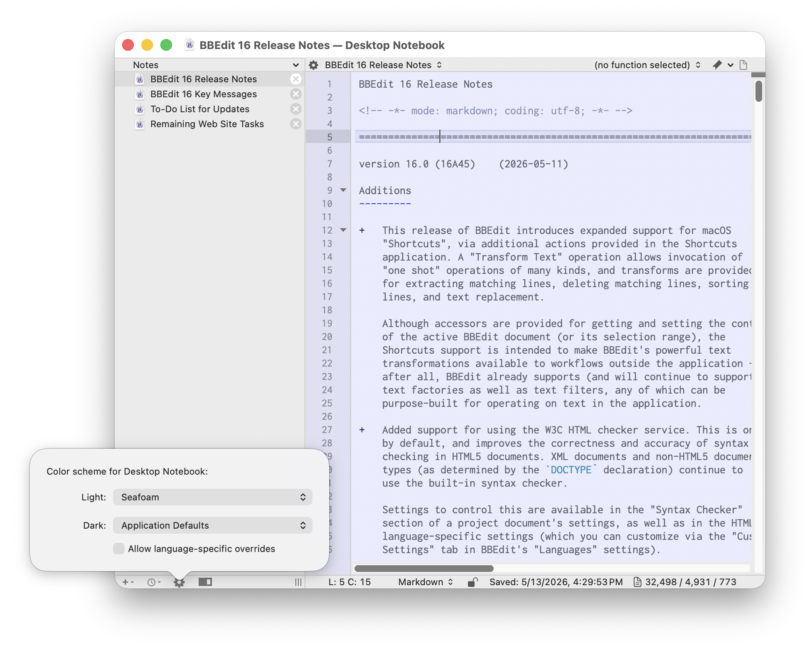Collapse the fold triangle at line 12
812x650 pixels.
(x=343, y=230)
